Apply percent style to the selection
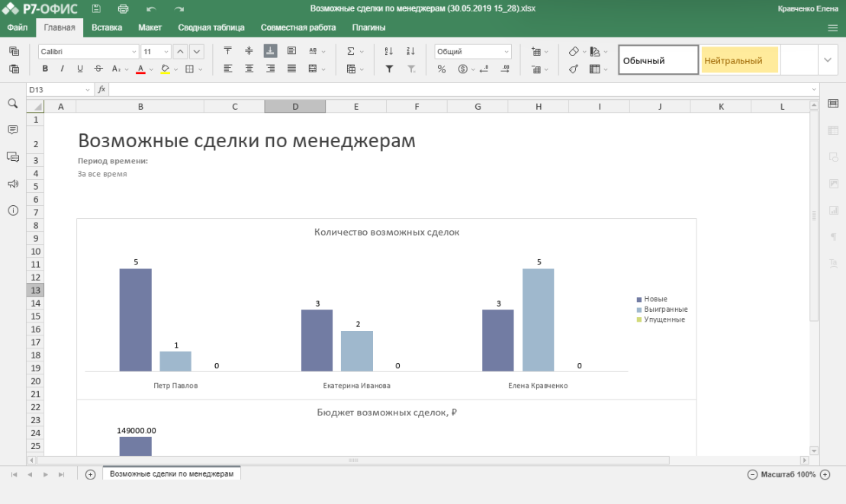This screenshot has width=846, height=504. (441, 69)
